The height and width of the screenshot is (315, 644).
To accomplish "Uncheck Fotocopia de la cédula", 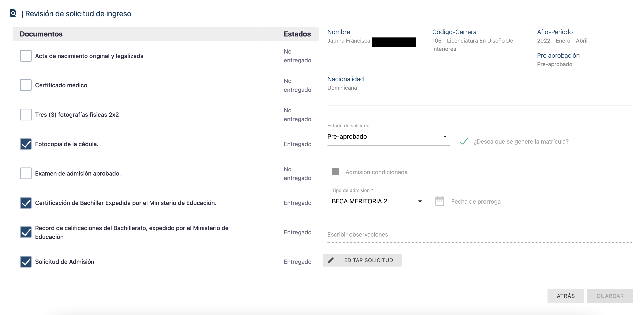I will pos(25,144).
